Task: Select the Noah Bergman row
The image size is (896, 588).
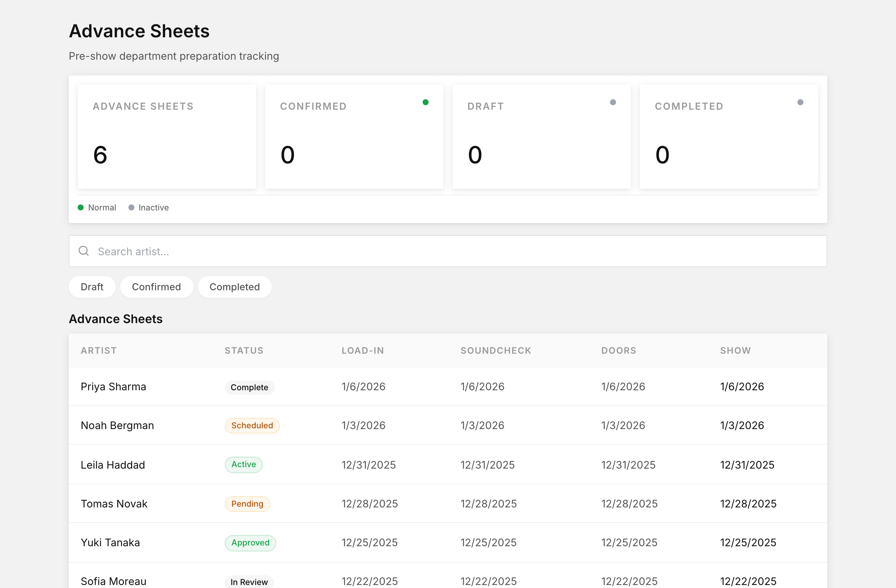Action: click(x=448, y=425)
